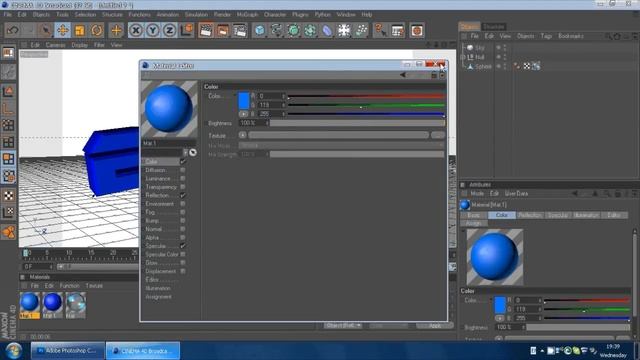Enable the Glow channel checkbox
The height and width of the screenshot is (360, 640).
pyautogui.click(x=182, y=263)
